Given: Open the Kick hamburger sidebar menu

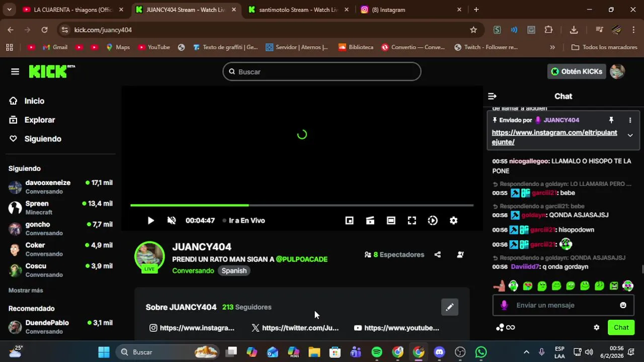Looking at the screenshot, I should click(x=15, y=71).
